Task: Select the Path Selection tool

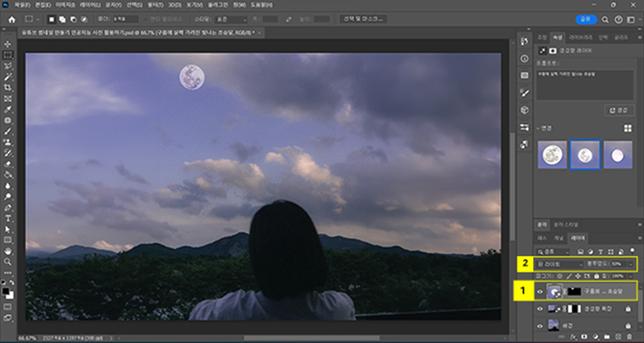Action: (x=8, y=229)
